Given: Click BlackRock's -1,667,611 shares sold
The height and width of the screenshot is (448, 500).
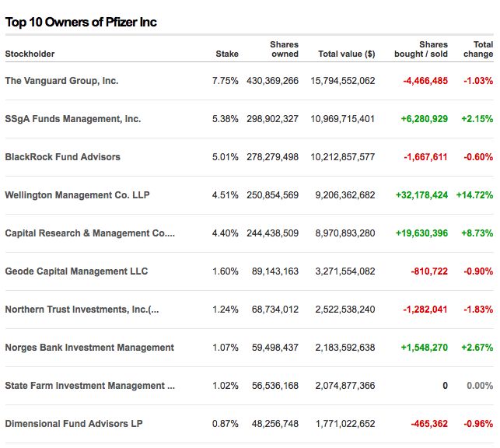Looking at the screenshot, I should [x=425, y=157].
